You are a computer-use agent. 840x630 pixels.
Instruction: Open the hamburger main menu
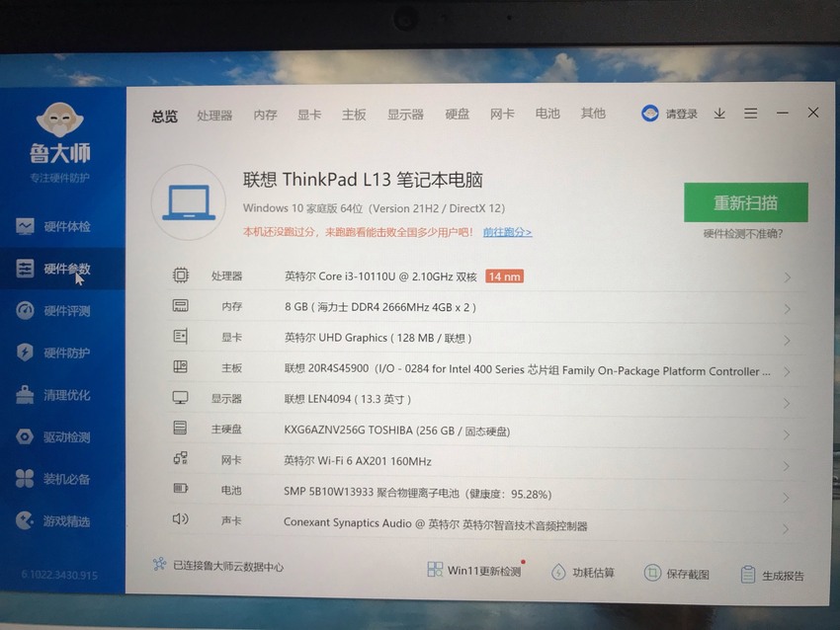pos(750,114)
